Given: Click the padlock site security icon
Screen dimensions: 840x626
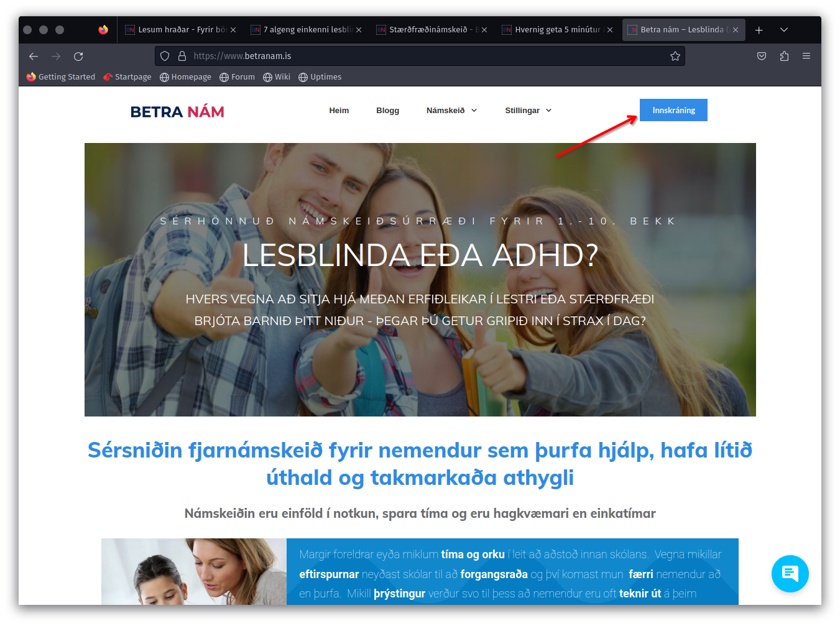Looking at the screenshot, I should [182, 56].
